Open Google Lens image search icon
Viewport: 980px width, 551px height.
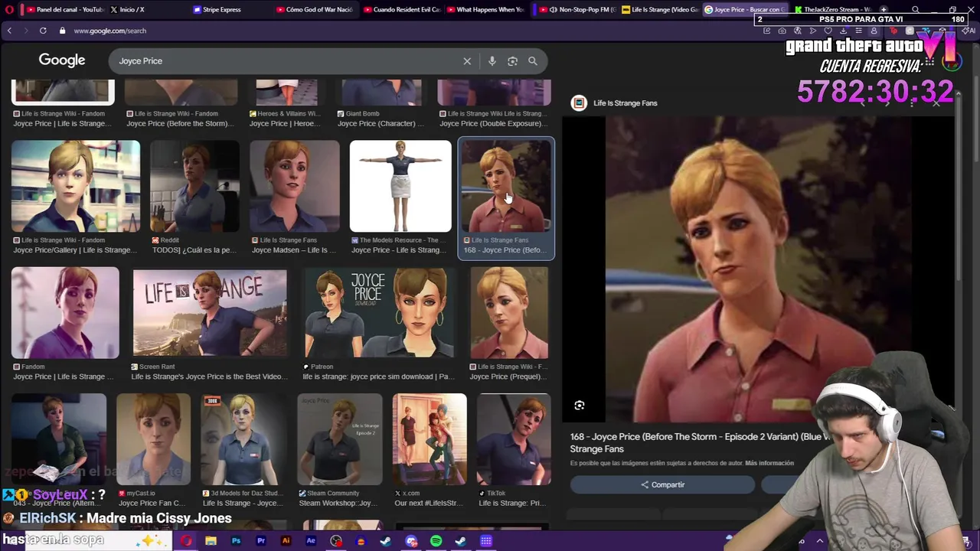pyautogui.click(x=512, y=61)
